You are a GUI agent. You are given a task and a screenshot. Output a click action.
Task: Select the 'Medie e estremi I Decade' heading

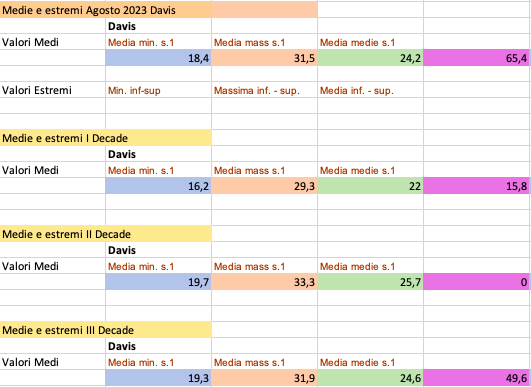pyautogui.click(x=106, y=138)
